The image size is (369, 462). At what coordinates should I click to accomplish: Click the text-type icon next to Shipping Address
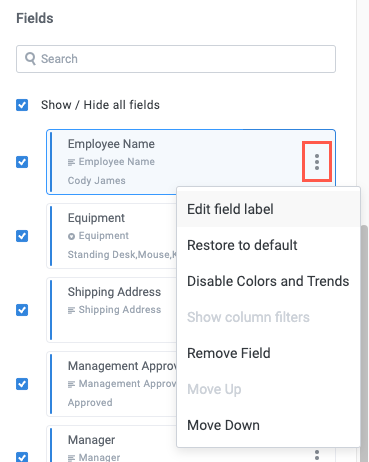pyautogui.click(x=71, y=310)
